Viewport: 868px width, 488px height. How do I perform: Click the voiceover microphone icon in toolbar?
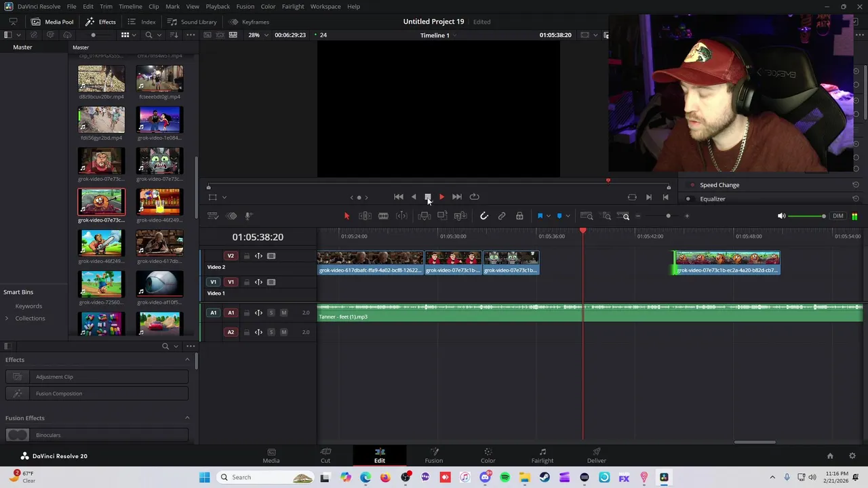pos(249,216)
